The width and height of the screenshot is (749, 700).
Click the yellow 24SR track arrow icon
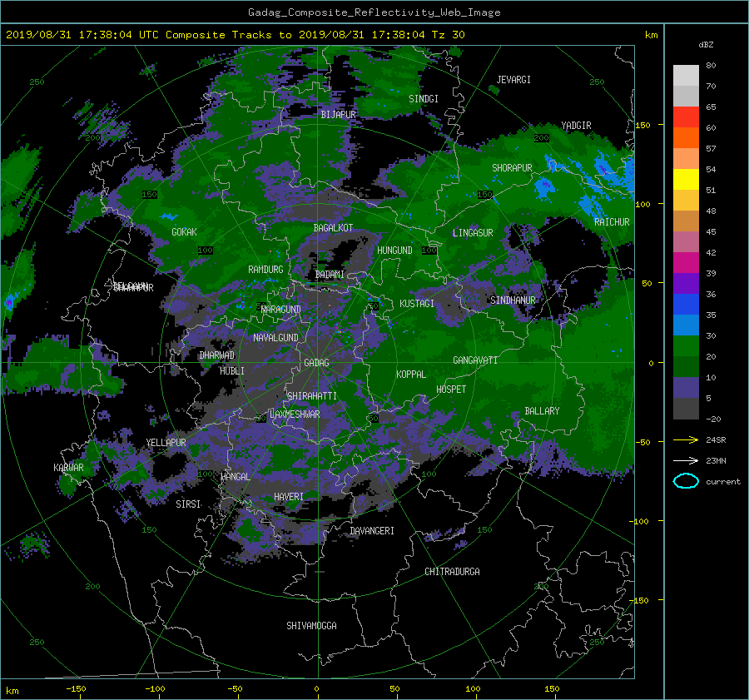point(686,439)
